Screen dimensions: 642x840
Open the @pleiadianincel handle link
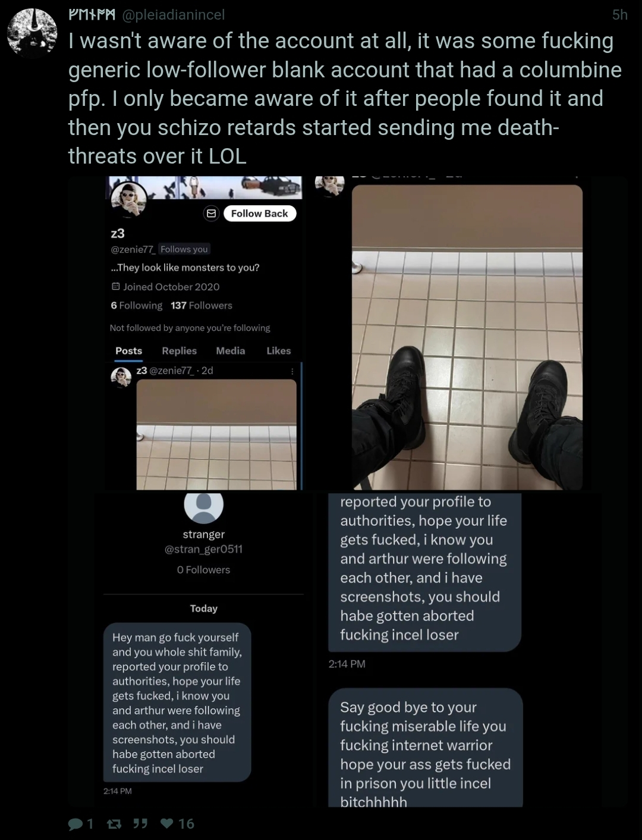pyautogui.click(x=174, y=15)
